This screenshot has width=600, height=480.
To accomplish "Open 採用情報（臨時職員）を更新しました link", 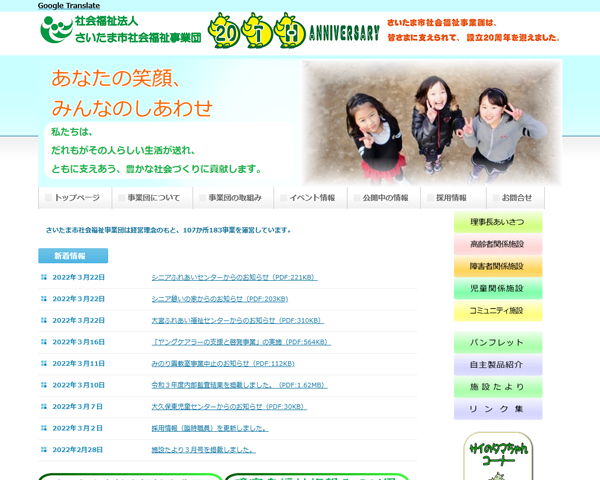I will 210,428.
